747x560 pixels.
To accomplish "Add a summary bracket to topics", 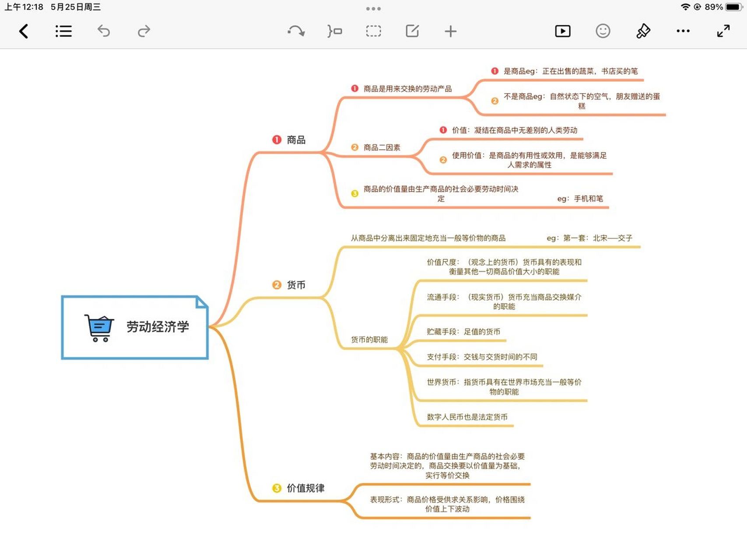I will click(334, 31).
